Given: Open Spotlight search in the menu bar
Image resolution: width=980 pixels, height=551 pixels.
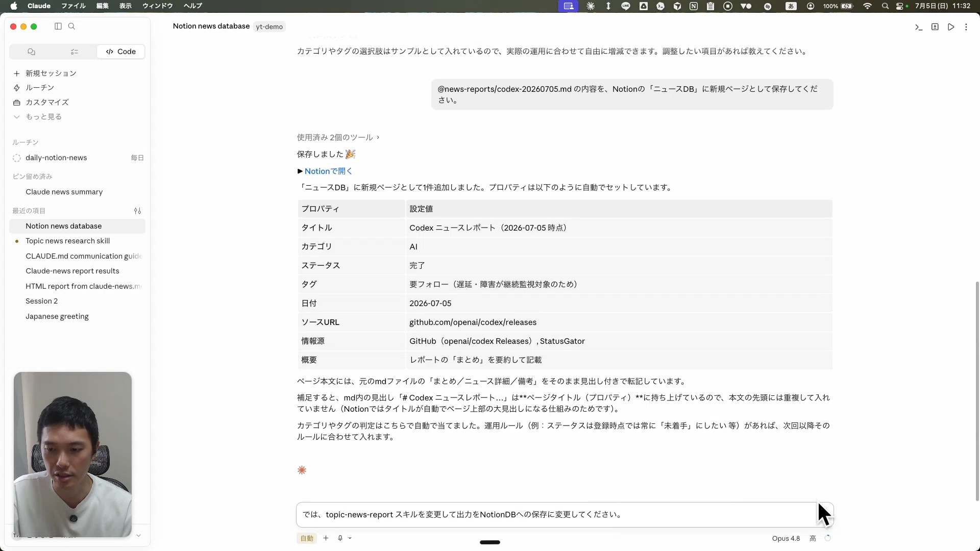Looking at the screenshot, I should point(885,6).
